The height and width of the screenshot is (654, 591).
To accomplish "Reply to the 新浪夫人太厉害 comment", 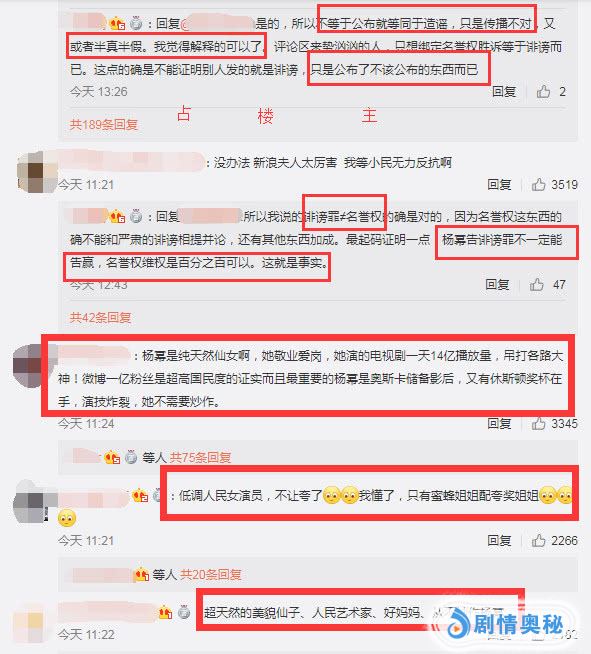I will 499,184.
